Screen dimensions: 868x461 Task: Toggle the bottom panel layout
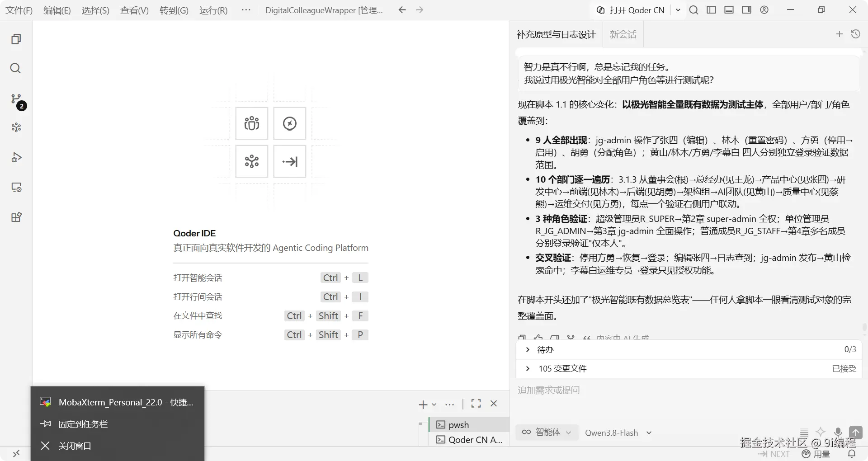[x=729, y=10]
